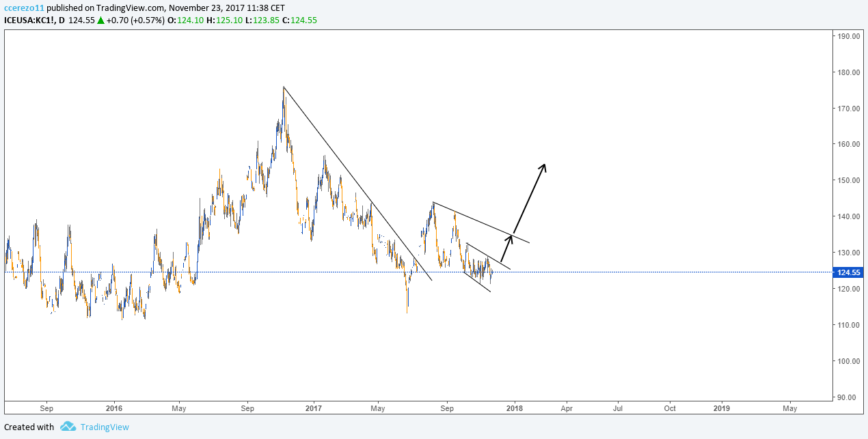Click the current price tag 124.55

(848, 272)
